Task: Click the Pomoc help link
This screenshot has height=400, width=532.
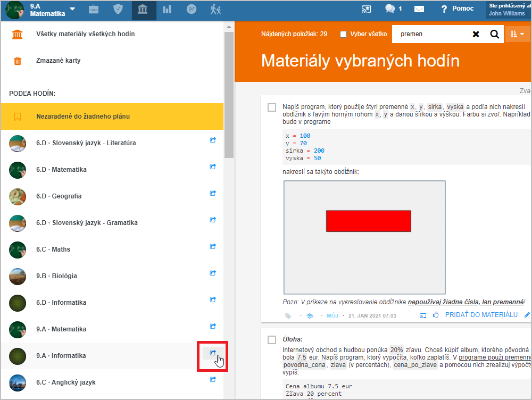Action: click(x=458, y=9)
